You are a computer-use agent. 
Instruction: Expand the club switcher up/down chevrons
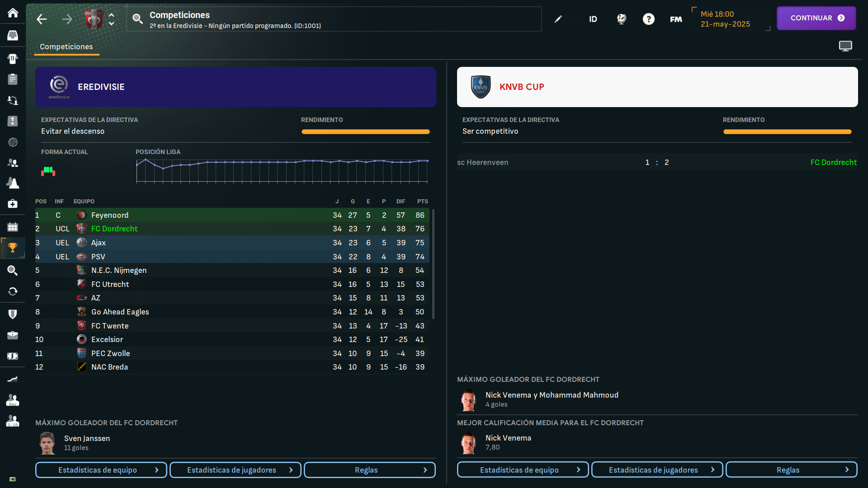(112, 19)
